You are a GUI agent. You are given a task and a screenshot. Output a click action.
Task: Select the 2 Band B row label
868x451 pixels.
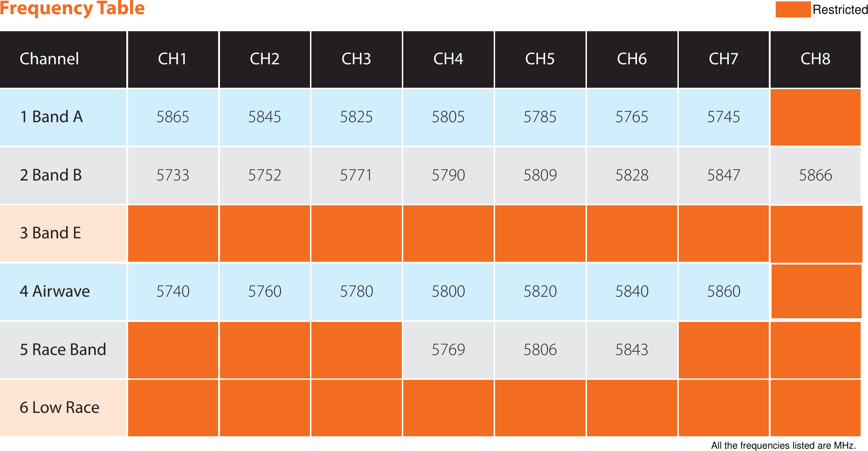point(51,175)
